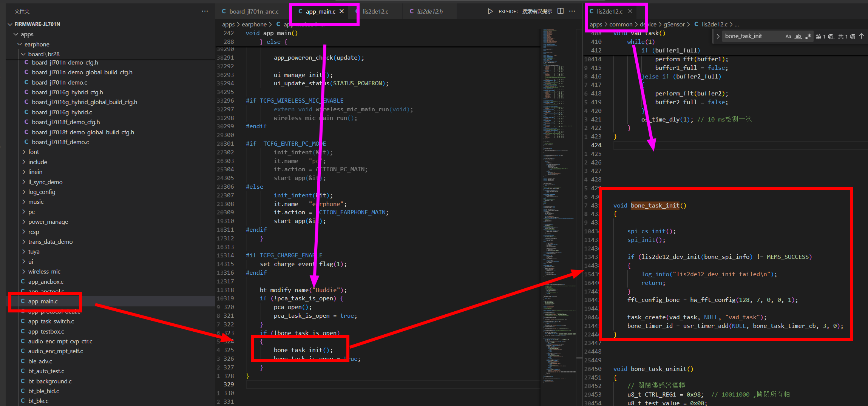
Task: Click bt_modify_name call in app_main.c
Action: point(285,290)
